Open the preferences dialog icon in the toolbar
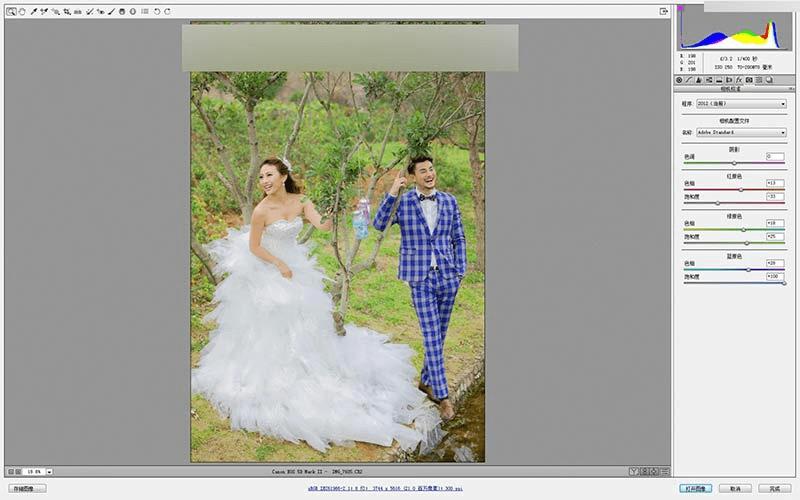 (145, 11)
